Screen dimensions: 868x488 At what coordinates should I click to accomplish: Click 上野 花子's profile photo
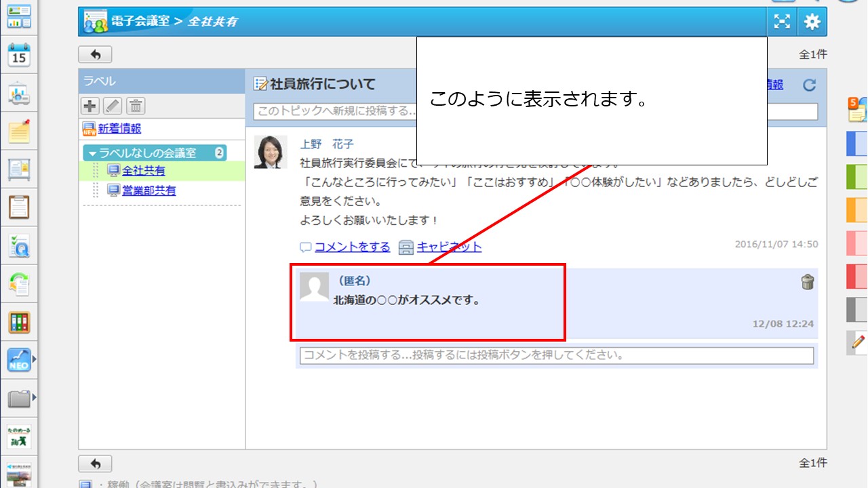click(x=270, y=152)
